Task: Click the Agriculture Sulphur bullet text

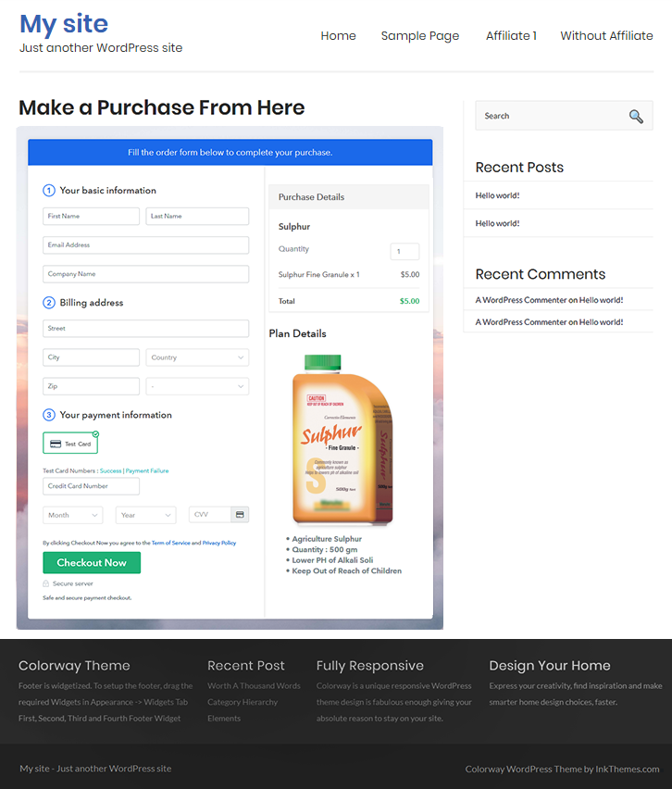Action: point(327,539)
